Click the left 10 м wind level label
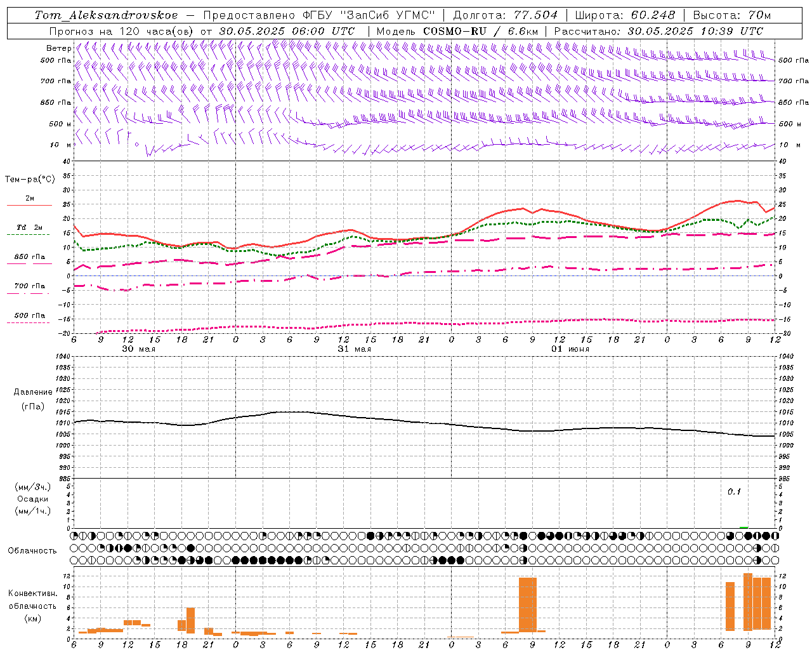This screenshot has width=812, height=650. 61,145
